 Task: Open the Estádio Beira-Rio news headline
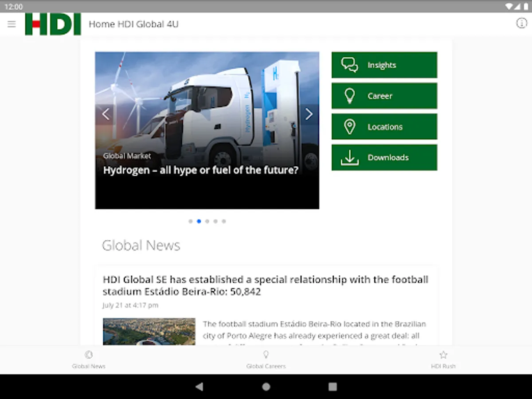[266, 286]
